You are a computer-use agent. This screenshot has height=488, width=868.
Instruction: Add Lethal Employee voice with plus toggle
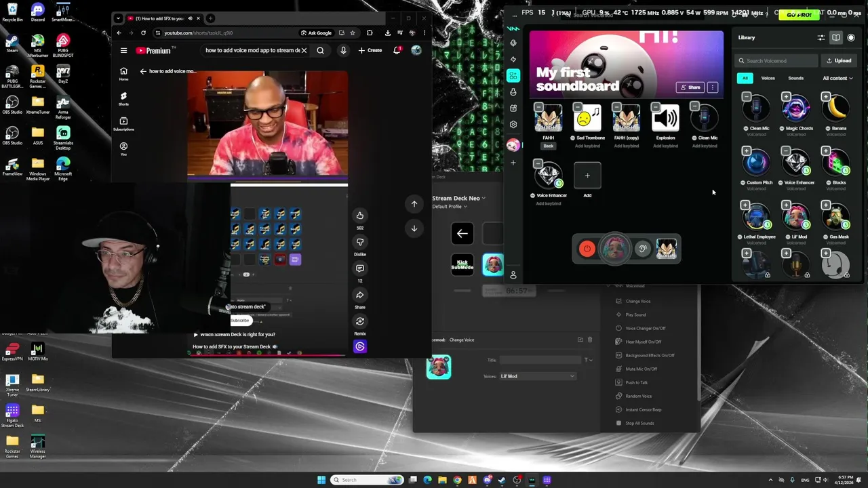coord(747,205)
